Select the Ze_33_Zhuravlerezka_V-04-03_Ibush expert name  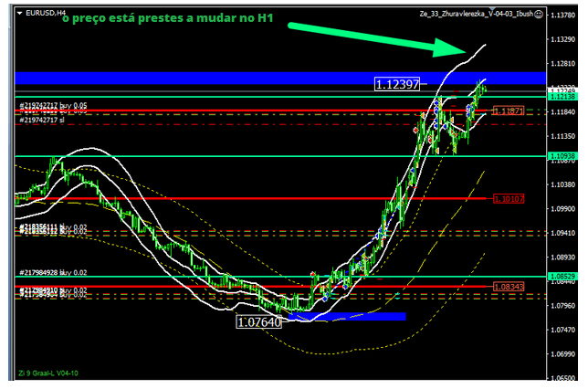point(477,14)
